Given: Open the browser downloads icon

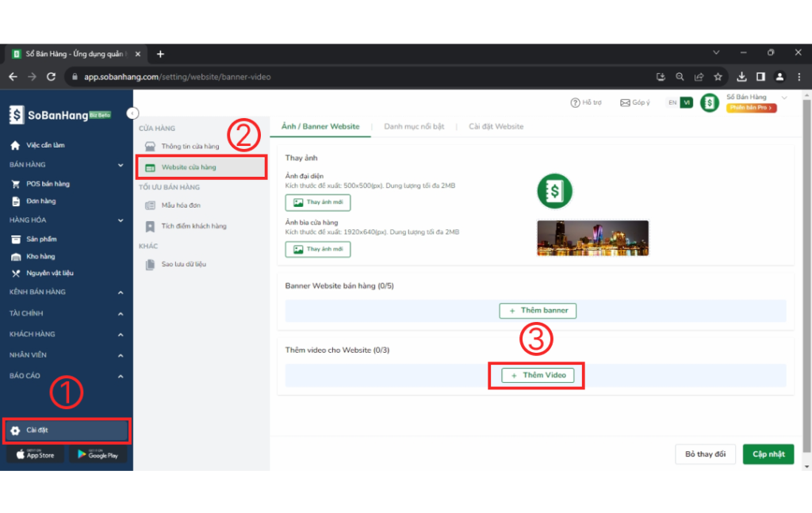Looking at the screenshot, I should click(741, 77).
